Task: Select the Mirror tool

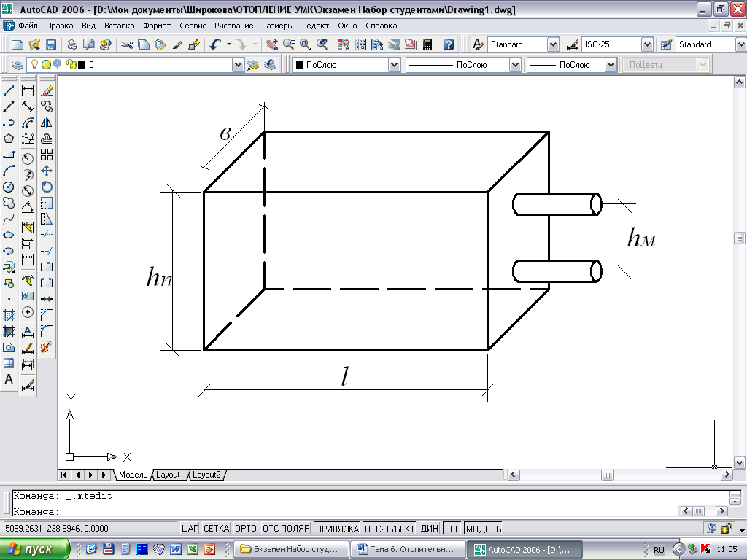Action: [47, 122]
